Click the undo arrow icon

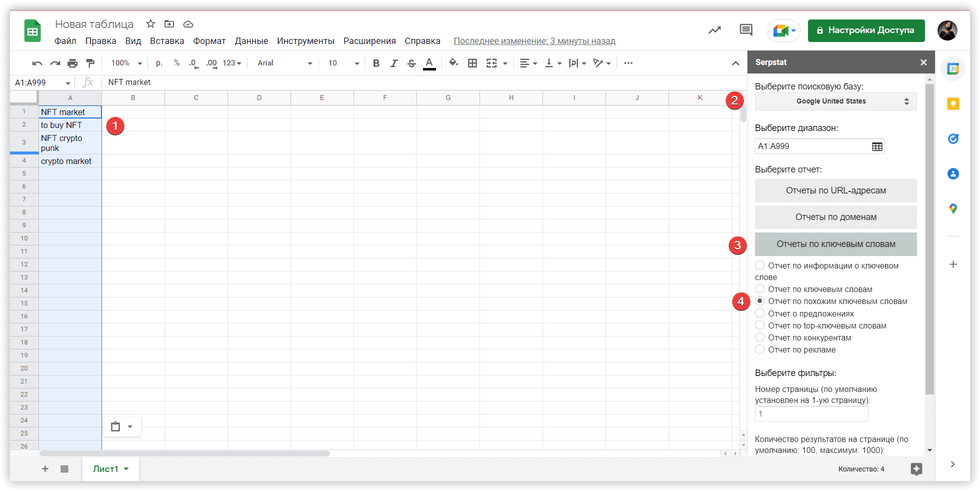37,63
